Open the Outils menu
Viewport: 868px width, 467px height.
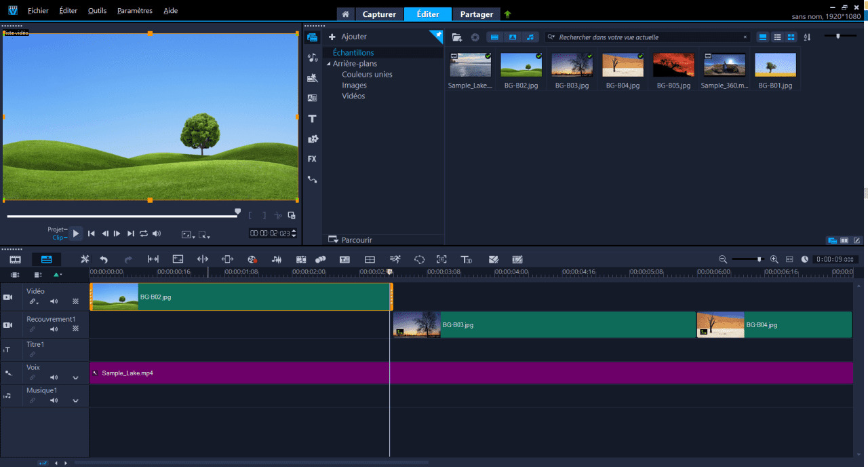click(x=97, y=10)
